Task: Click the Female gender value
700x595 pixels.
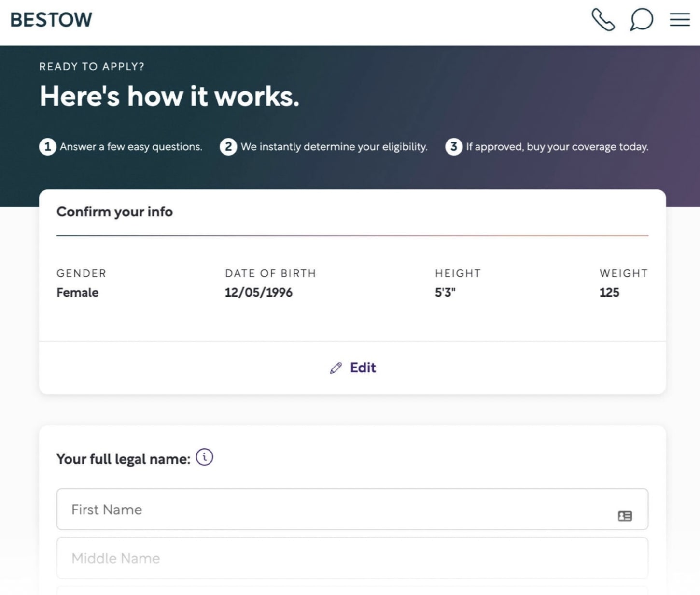Action: [77, 293]
